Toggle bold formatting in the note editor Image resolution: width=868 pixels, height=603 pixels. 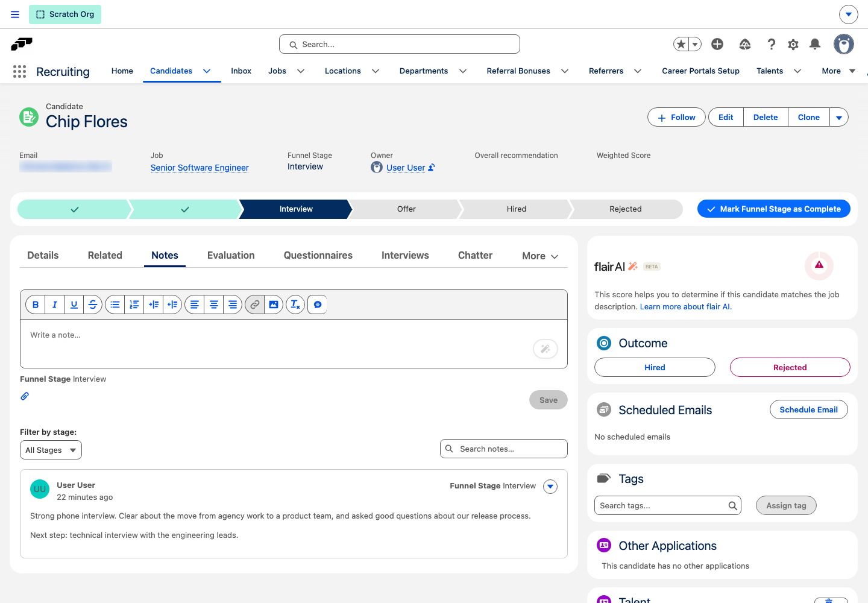pos(36,305)
